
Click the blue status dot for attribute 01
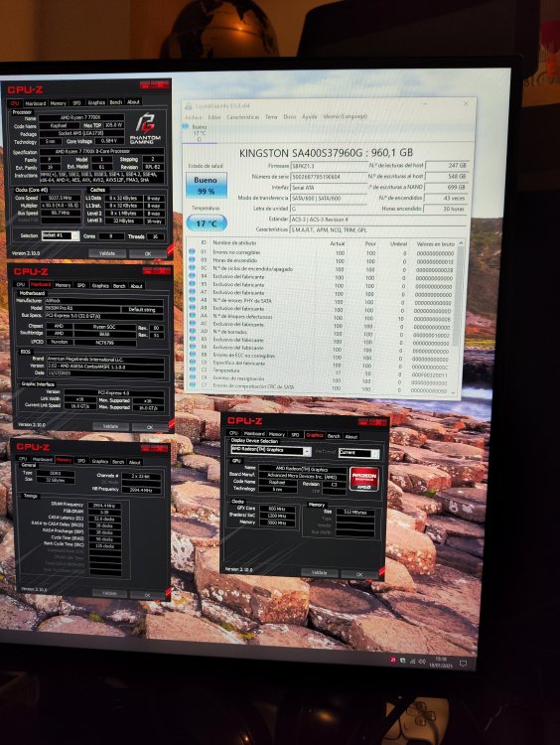point(192,251)
